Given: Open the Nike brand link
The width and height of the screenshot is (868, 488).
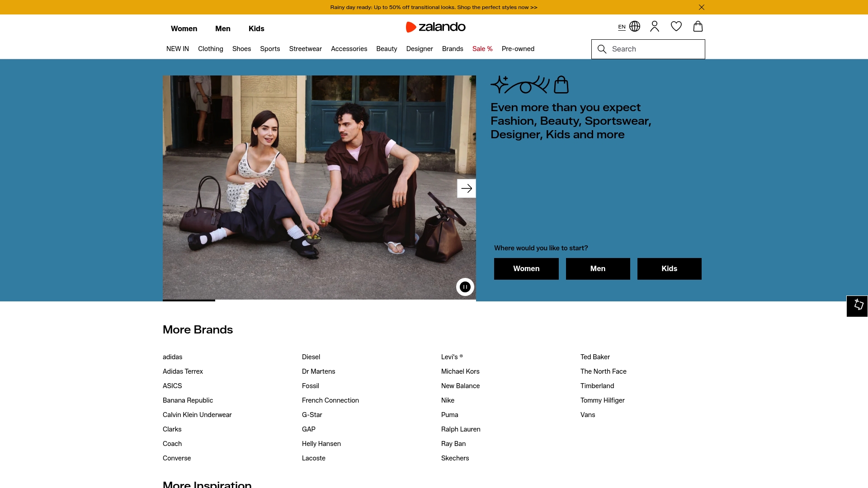Looking at the screenshot, I should click(x=448, y=400).
